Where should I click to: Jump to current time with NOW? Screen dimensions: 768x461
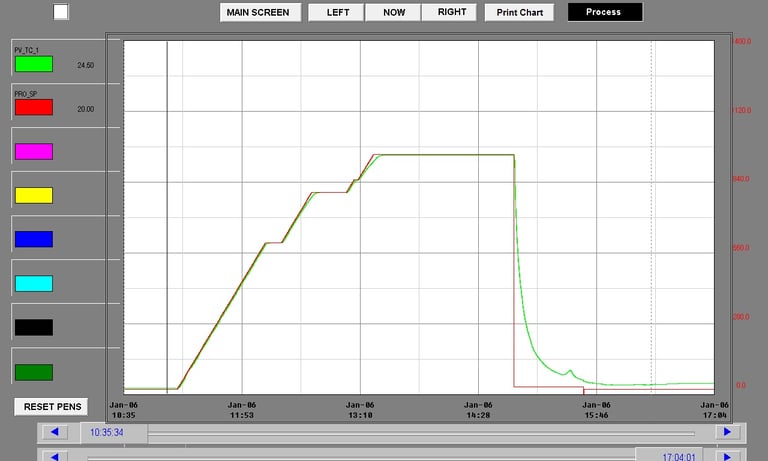pos(393,12)
